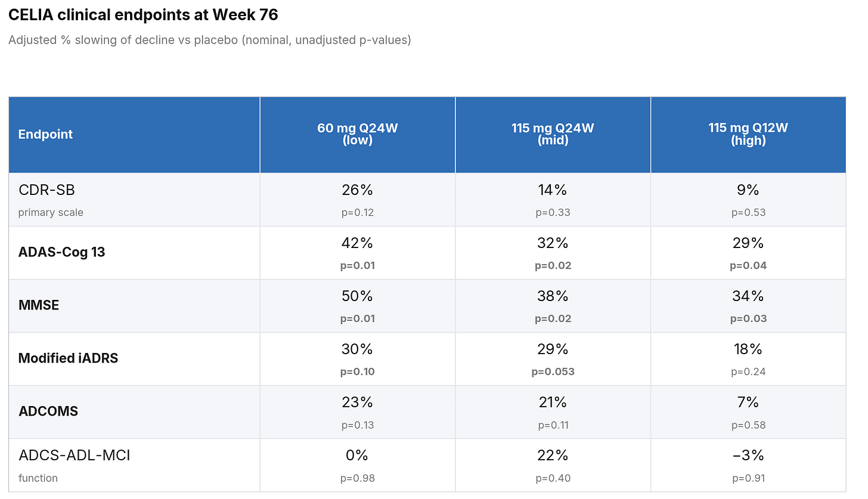Select the 60 mg Q24W (low) header
The image size is (868, 499).
[x=357, y=135]
